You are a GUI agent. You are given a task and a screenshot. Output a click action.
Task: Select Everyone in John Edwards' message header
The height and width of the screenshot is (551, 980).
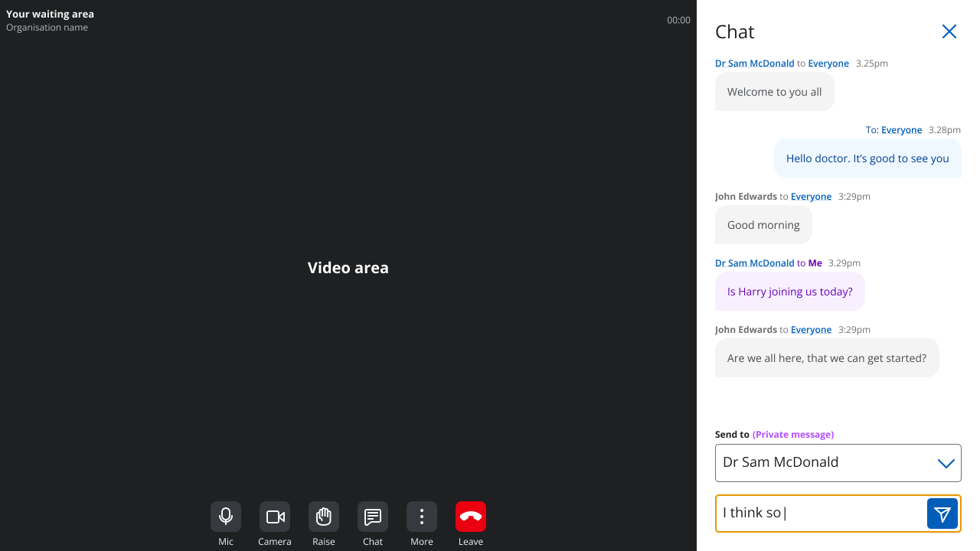811,196
